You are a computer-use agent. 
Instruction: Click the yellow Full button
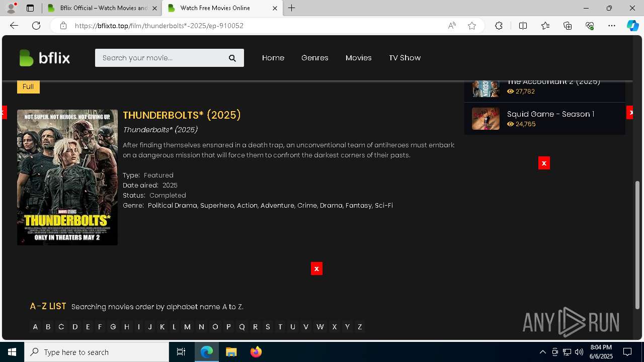(x=28, y=86)
